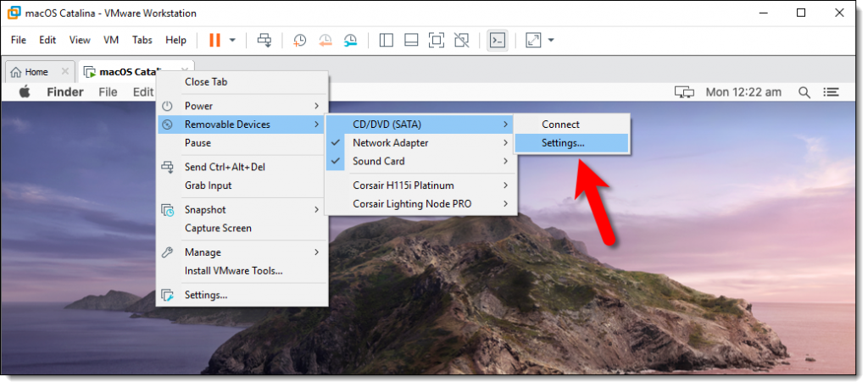Open the Tabs menu
868x387 pixels.
tap(142, 40)
